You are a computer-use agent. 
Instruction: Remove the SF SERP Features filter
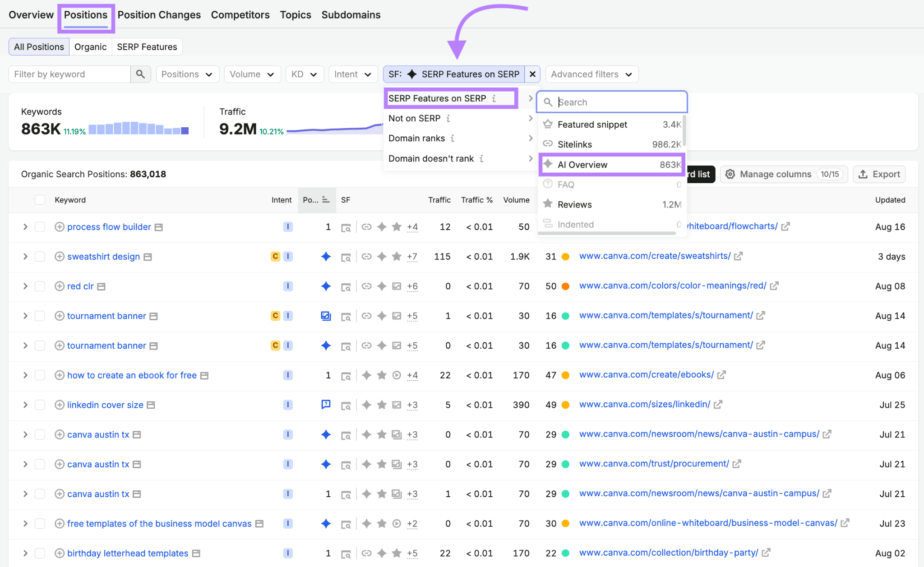[x=532, y=74]
